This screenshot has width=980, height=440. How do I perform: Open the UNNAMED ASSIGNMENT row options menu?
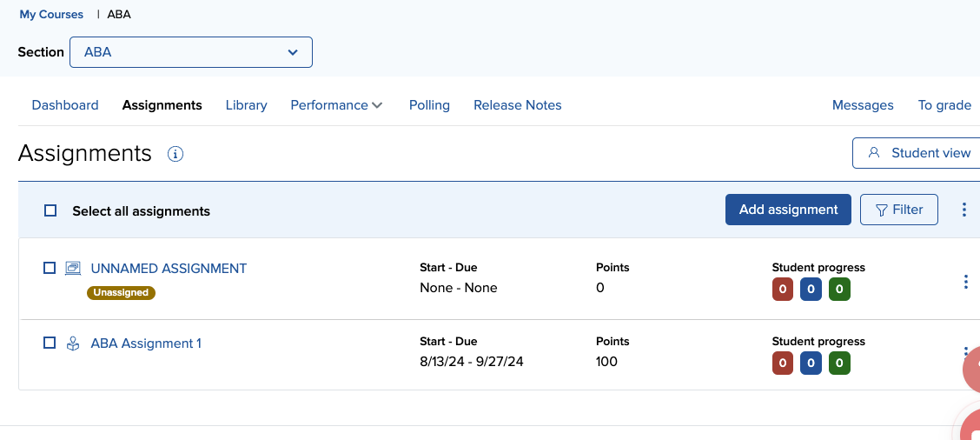coord(965,282)
